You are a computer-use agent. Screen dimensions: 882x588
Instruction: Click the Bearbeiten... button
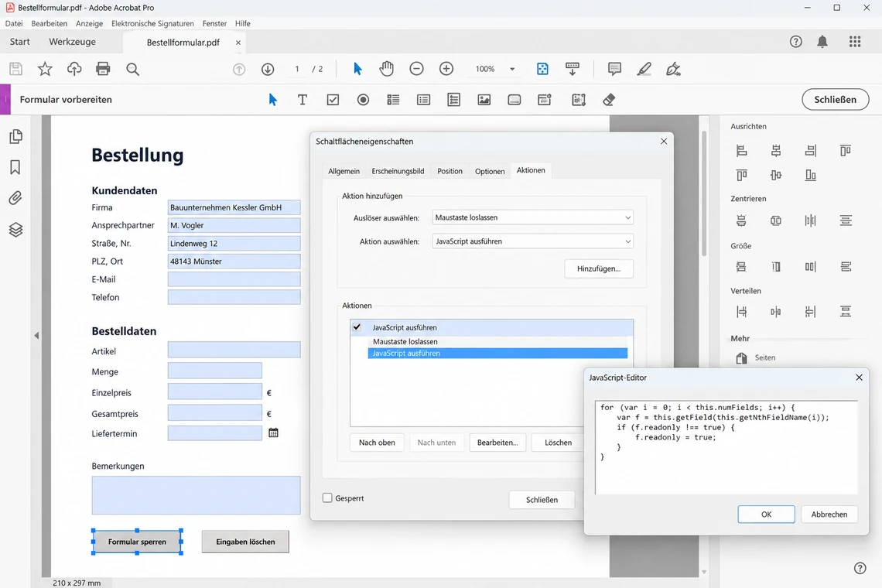coord(497,443)
